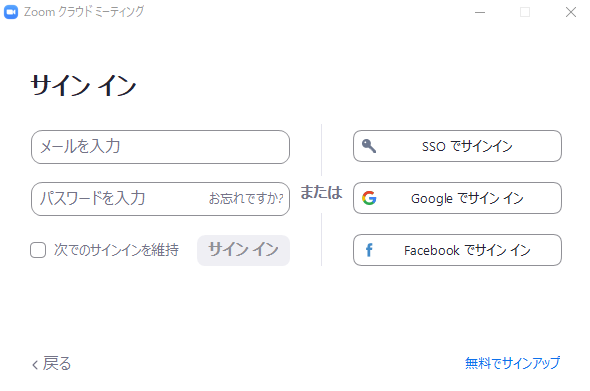Click the key icon on the SSO button
This screenshot has height=391, width=590.
[x=369, y=146]
